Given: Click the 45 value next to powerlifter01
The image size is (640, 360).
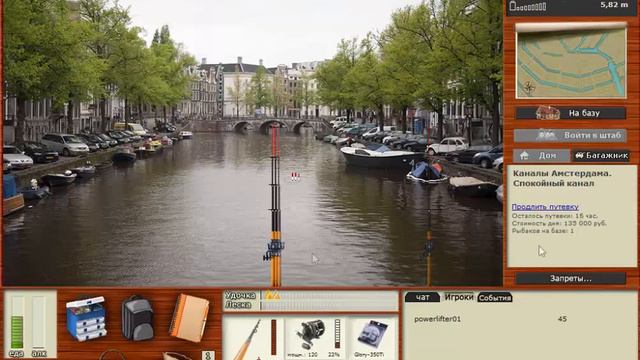Looking at the screenshot, I should coord(562,319).
